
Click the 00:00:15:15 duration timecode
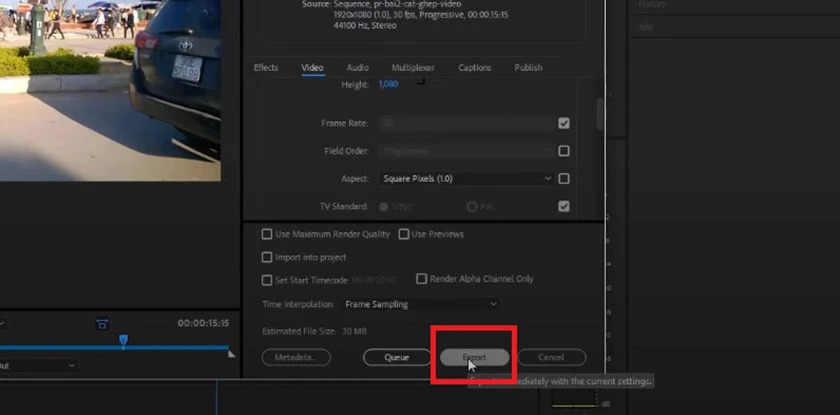pyautogui.click(x=204, y=323)
